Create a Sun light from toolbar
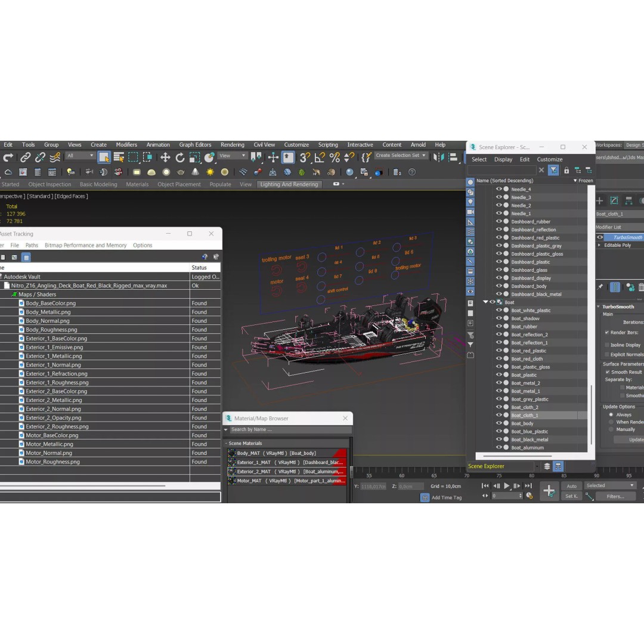644x644 pixels. tap(210, 172)
